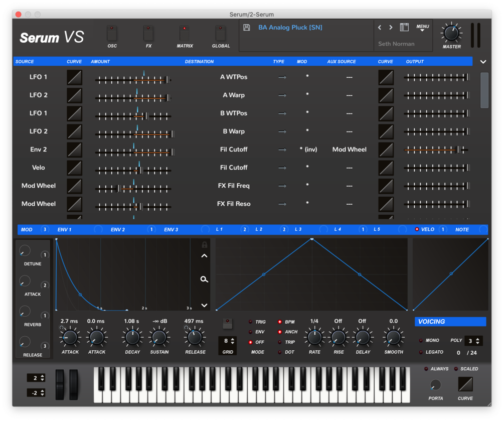Toggle the BPM sync LED

pyautogui.click(x=280, y=322)
